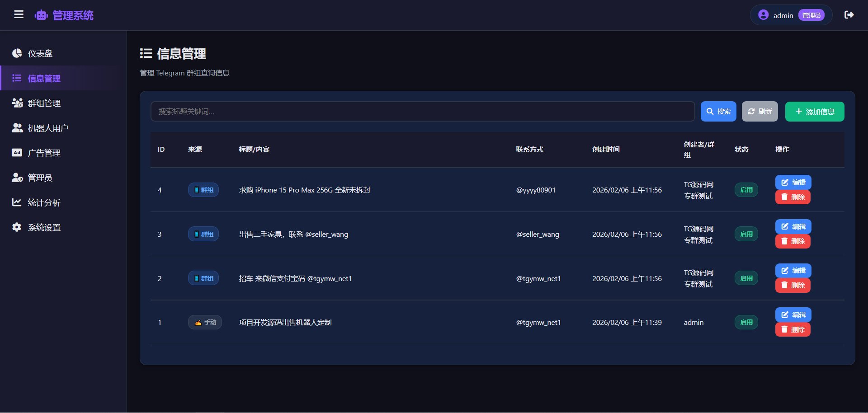Click the logout icon in the header

pyautogui.click(x=849, y=15)
